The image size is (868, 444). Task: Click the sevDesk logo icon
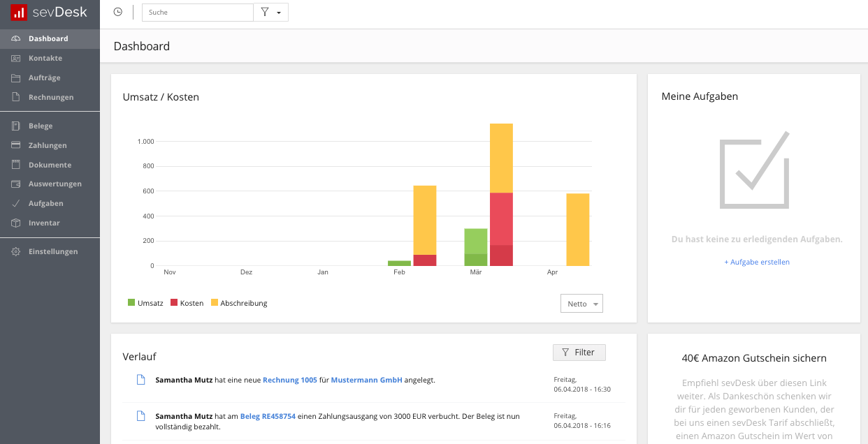[19, 12]
